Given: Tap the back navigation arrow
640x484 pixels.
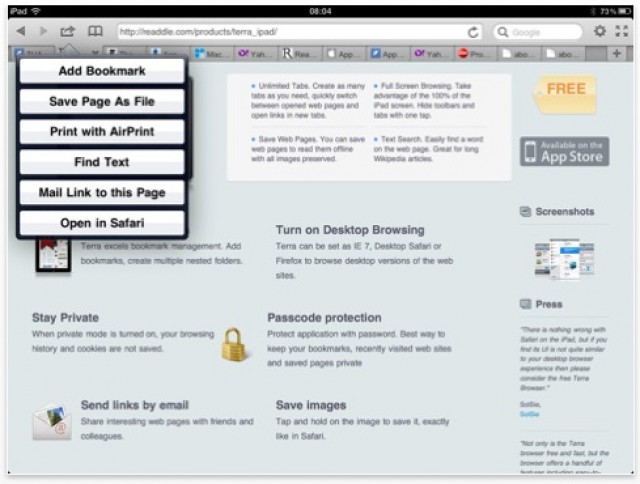Looking at the screenshot, I should pyautogui.click(x=20, y=32).
